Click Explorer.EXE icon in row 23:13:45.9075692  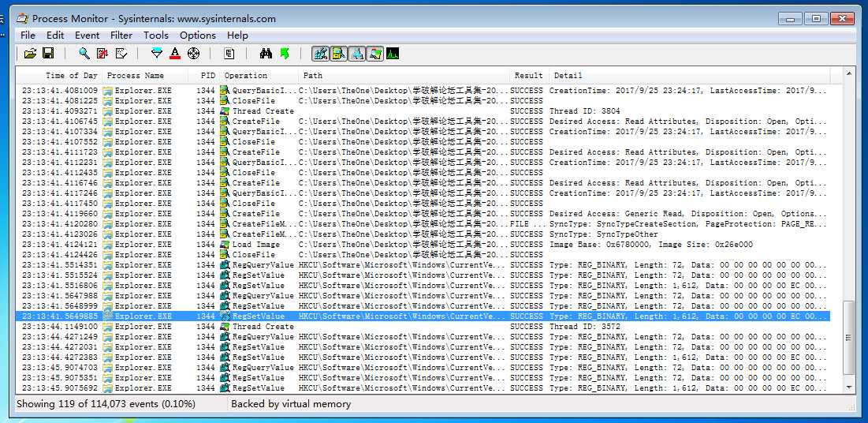108,388
